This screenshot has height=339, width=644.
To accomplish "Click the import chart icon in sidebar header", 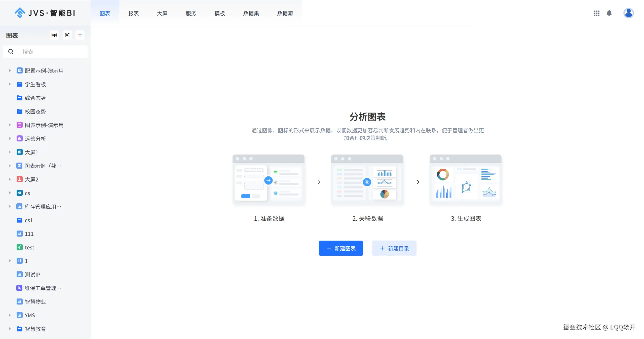I will click(x=67, y=35).
